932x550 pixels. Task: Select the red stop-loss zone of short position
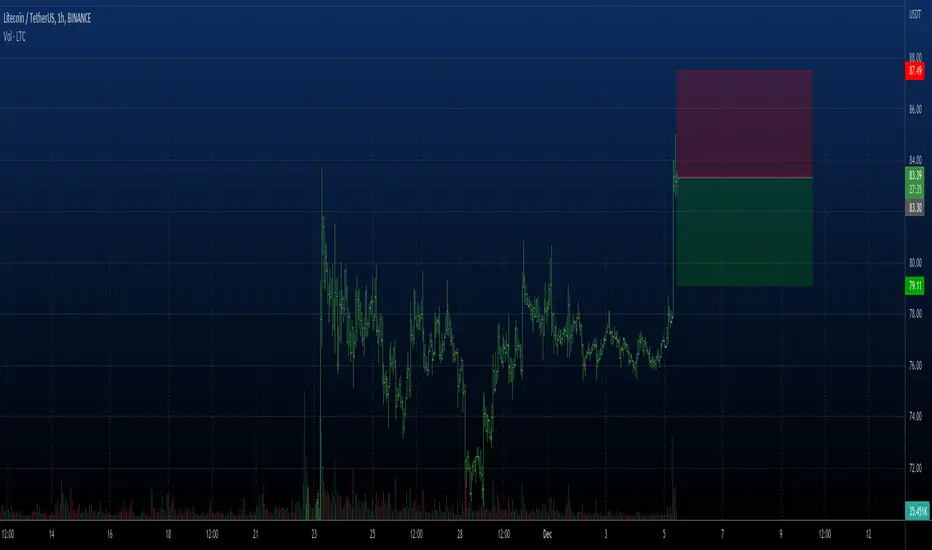click(744, 124)
